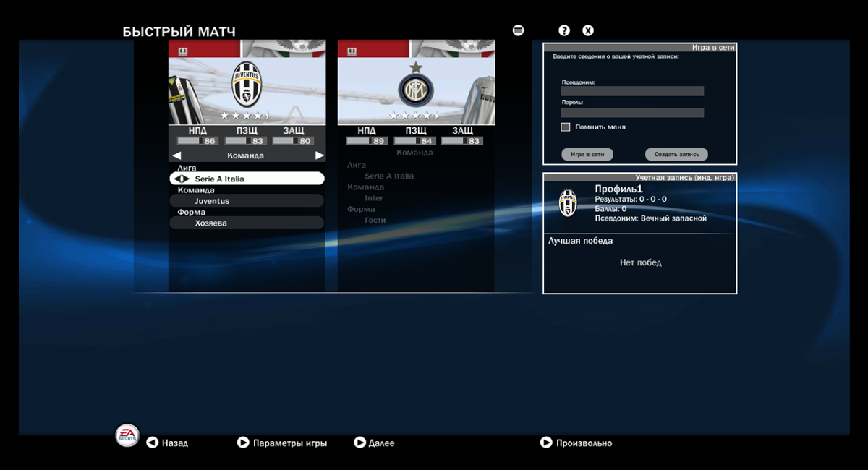
Task: Click the Пароль input field
Action: [x=631, y=112]
